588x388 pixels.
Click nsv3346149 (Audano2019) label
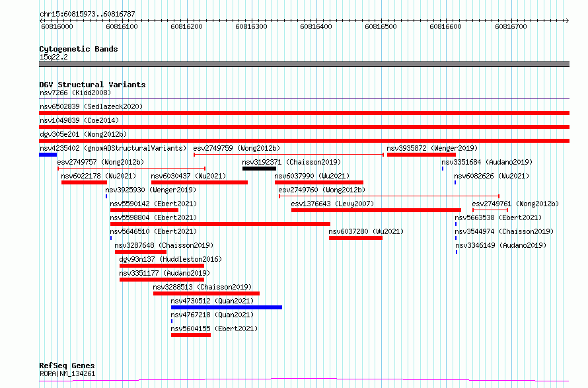pos(501,245)
